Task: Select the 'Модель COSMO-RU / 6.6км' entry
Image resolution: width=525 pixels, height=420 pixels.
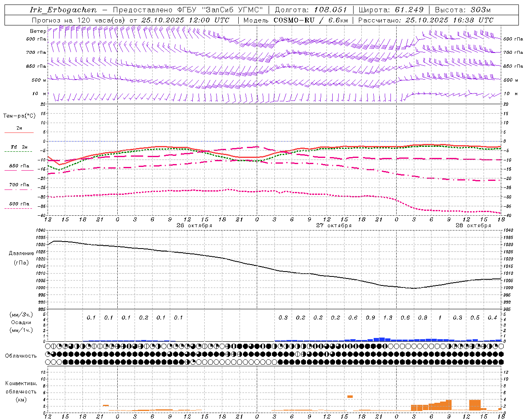Action: [295, 20]
